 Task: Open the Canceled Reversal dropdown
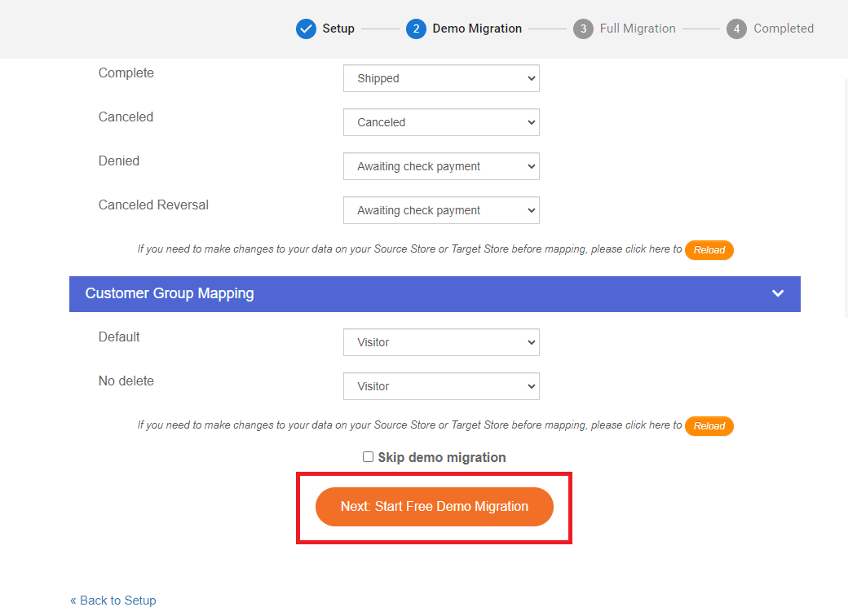(x=441, y=210)
